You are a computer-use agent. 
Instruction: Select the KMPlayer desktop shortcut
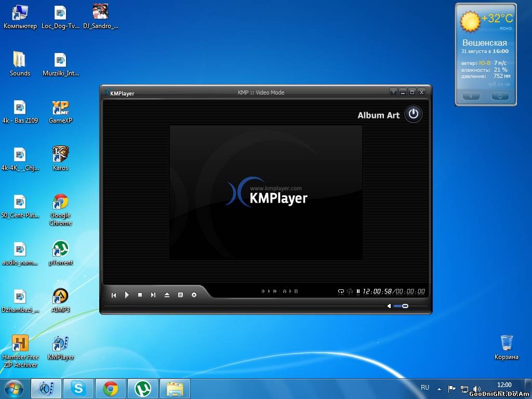(60, 348)
